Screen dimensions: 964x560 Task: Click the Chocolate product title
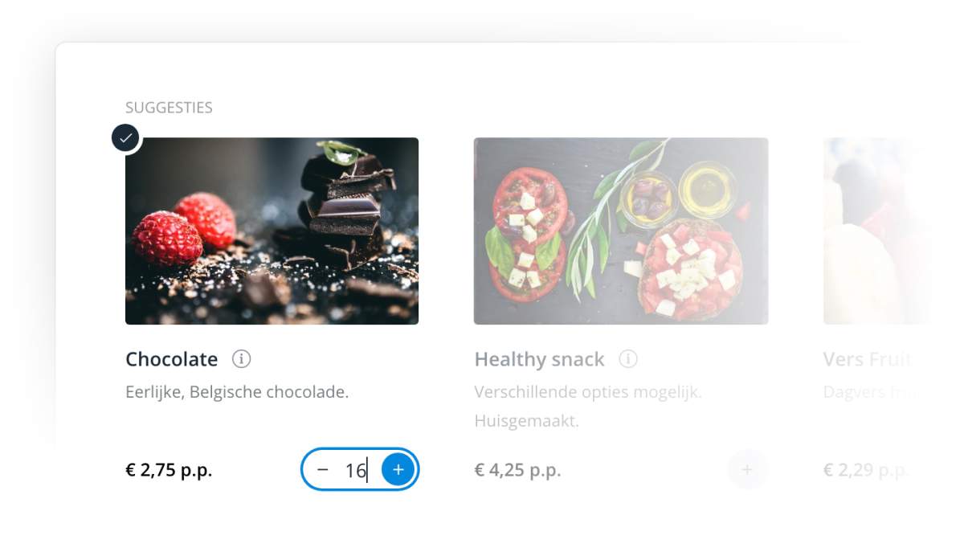[x=172, y=359]
